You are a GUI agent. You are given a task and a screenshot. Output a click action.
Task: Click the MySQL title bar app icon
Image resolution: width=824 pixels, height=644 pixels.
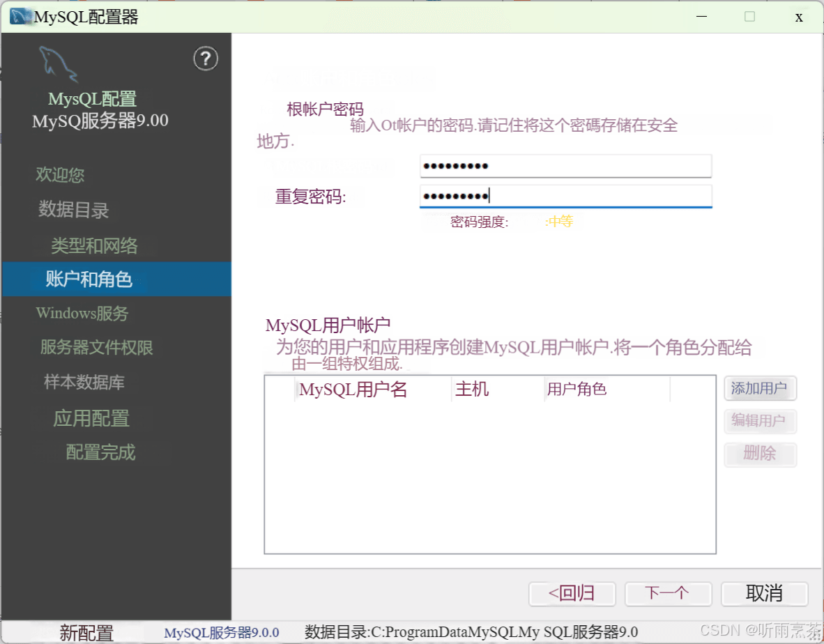click(20, 17)
